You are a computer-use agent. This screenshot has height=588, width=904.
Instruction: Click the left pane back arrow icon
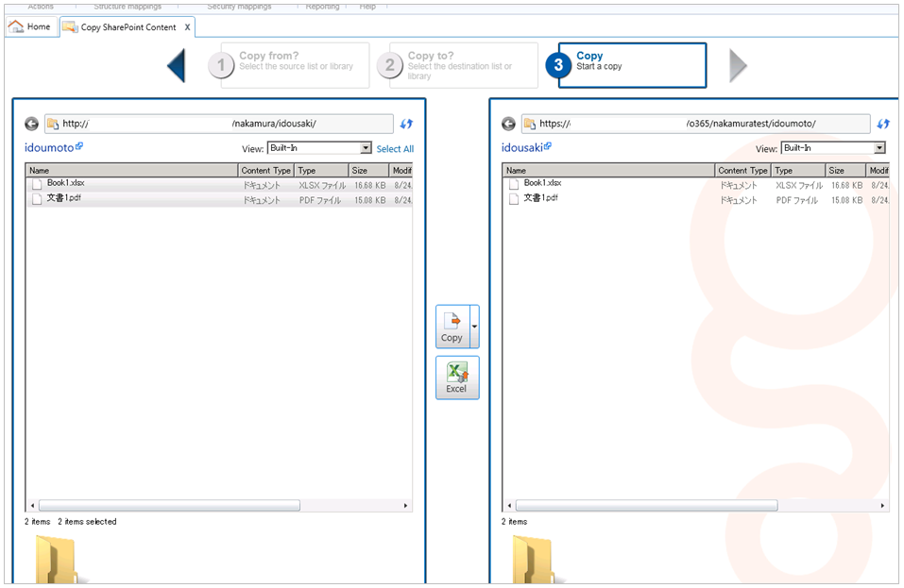pos(32,124)
